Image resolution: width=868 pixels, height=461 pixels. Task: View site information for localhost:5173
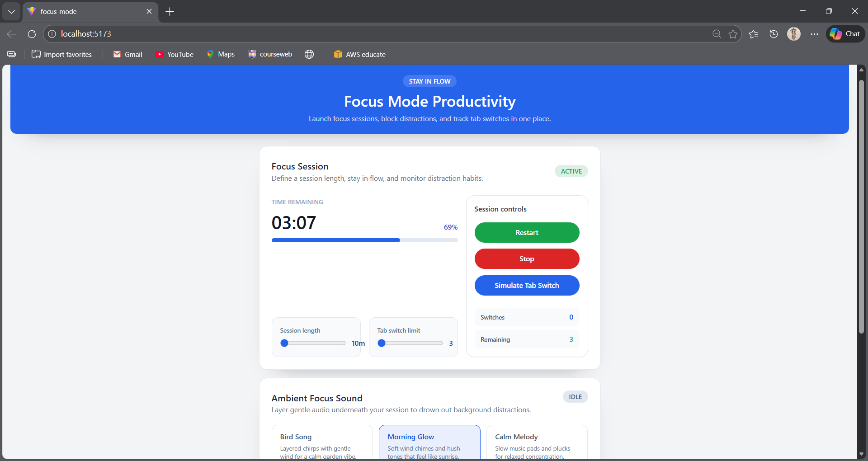coord(52,33)
